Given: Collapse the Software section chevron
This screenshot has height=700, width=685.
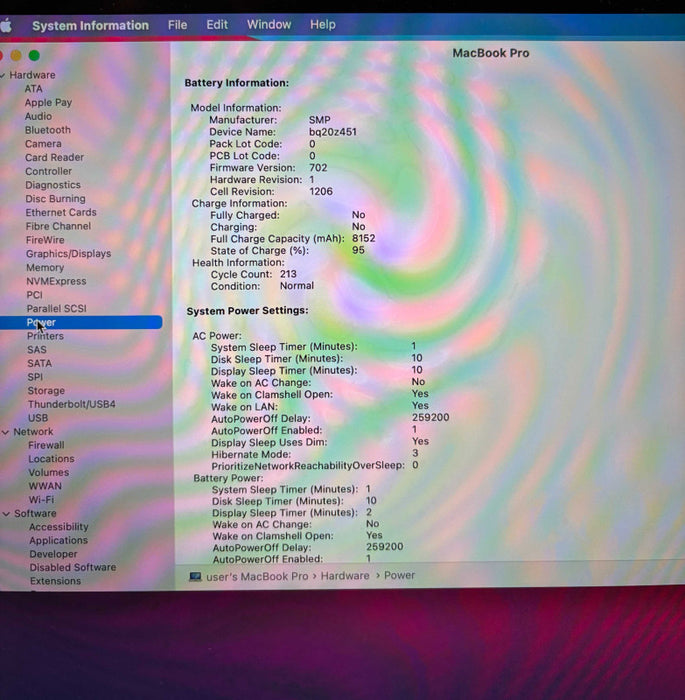Looking at the screenshot, I should coord(6,514).
